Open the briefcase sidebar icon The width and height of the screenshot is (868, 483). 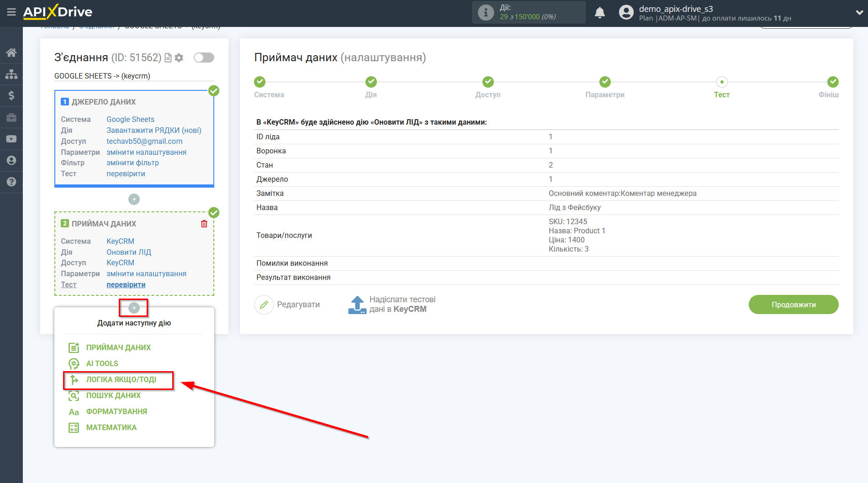11,117
